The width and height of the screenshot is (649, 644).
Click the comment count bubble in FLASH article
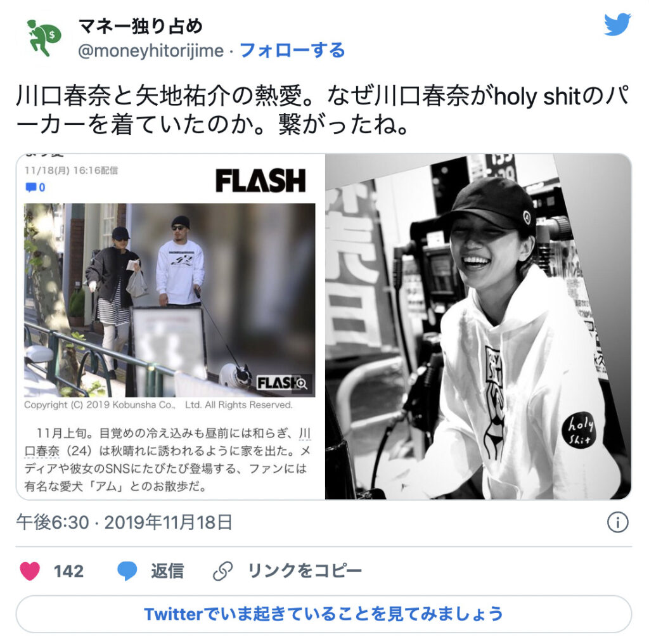point(35,188)
